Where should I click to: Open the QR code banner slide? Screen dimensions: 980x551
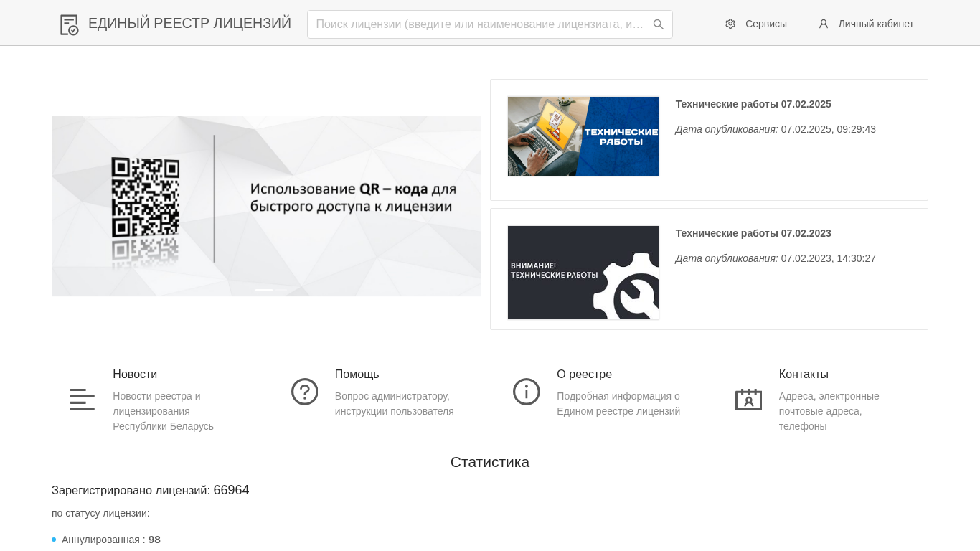[266, 206]
